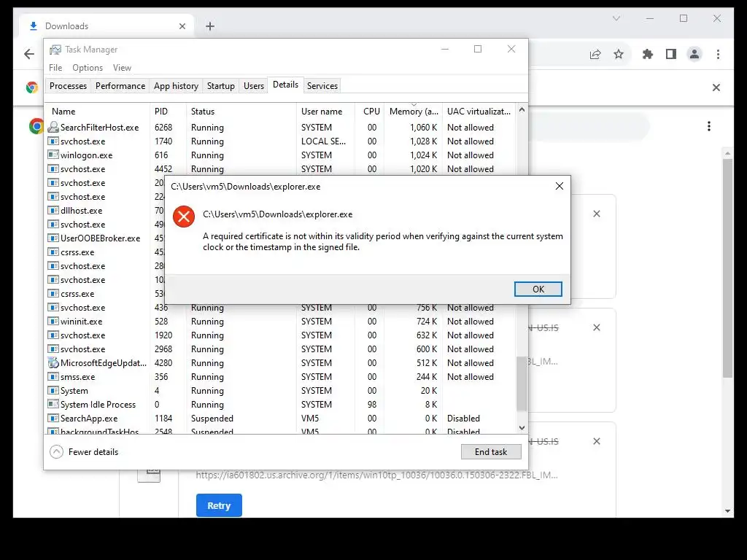Remove third download entry with X
Screen dimensions: 747x560
point(597,441)
